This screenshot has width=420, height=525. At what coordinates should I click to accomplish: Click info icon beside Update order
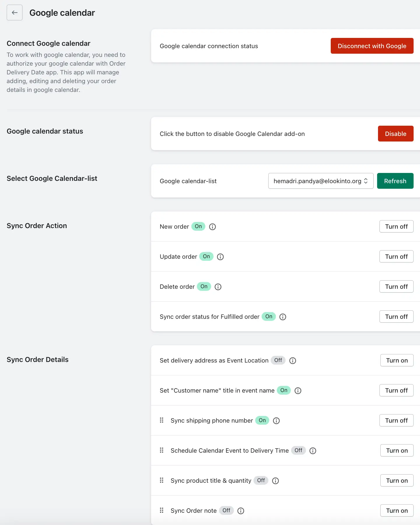pyautogui.click(x=220, y=257)
